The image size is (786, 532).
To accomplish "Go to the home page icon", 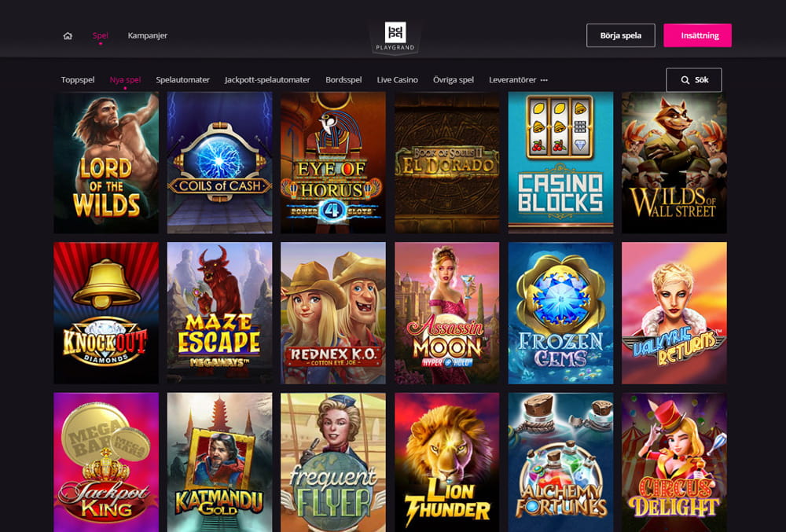I will pos(68,35).
